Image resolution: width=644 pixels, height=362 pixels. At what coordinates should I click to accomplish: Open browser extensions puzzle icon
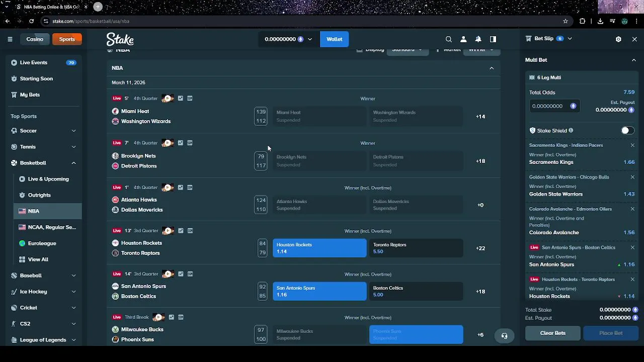click(x=583, y=21)
